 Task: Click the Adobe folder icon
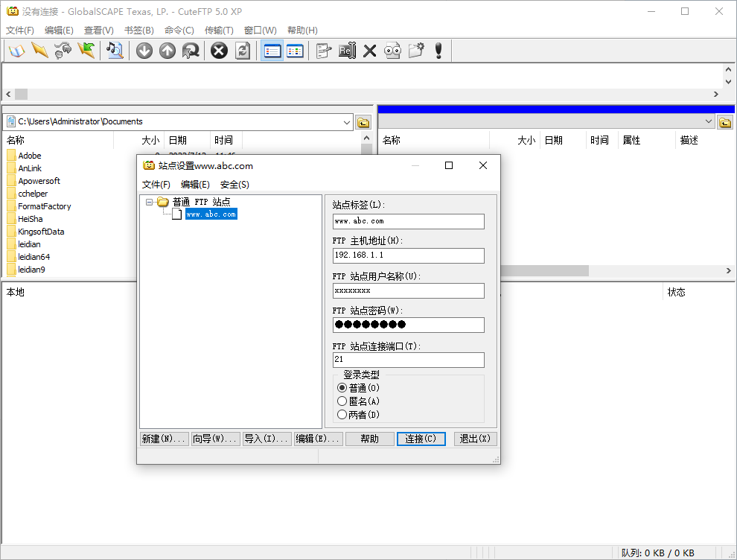[x=11, y=156]
